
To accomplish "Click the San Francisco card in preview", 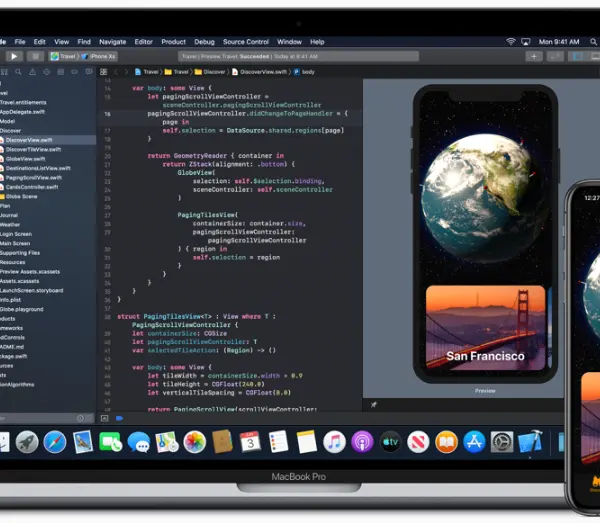I will (x=485, y=327).
